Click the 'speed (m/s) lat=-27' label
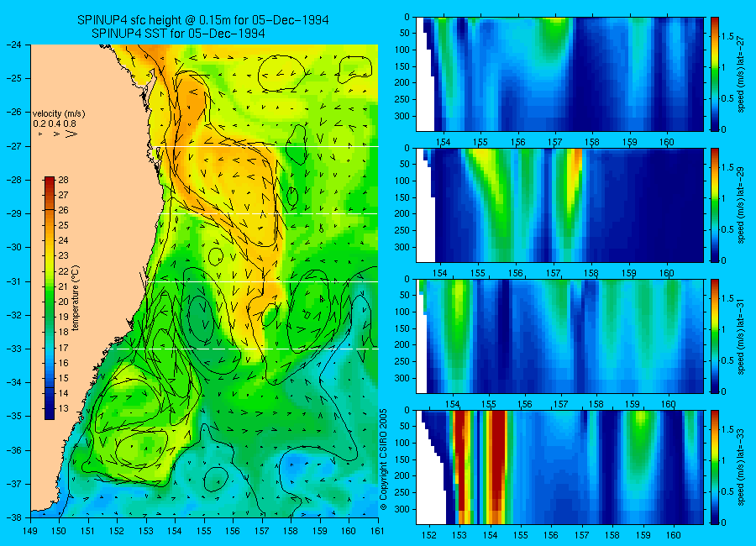 [x=741, y=74]
